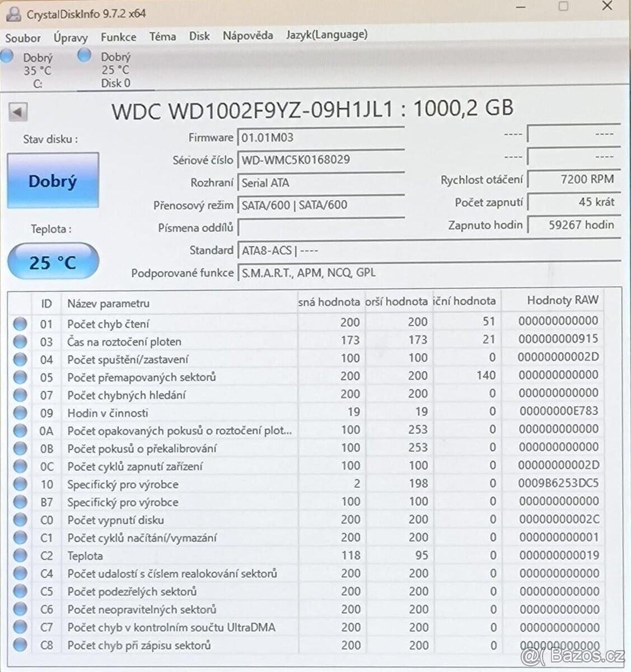Click the health indicator circle for Disk 0
The width and height of the screenshot is (631, 672).
85,55
